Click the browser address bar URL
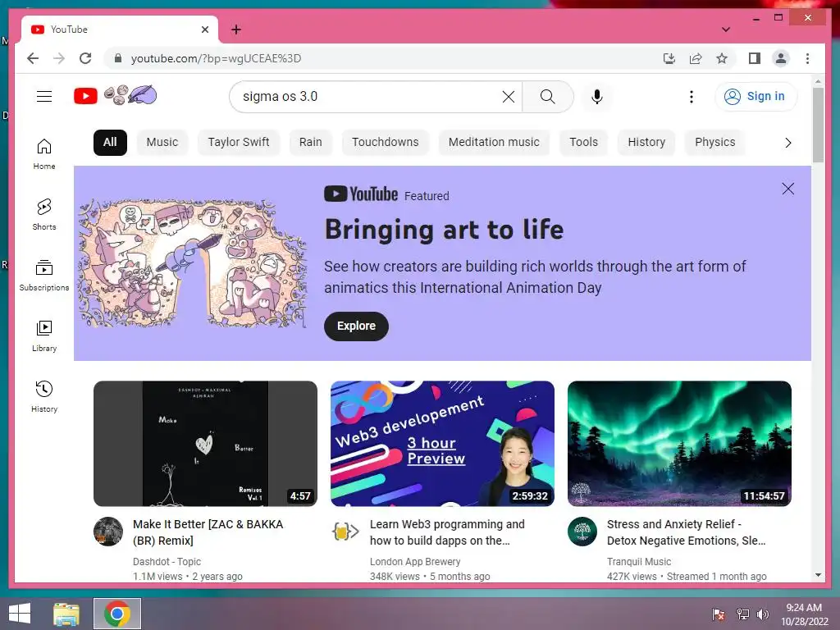The image size is (840, 630). click(216, 58)
